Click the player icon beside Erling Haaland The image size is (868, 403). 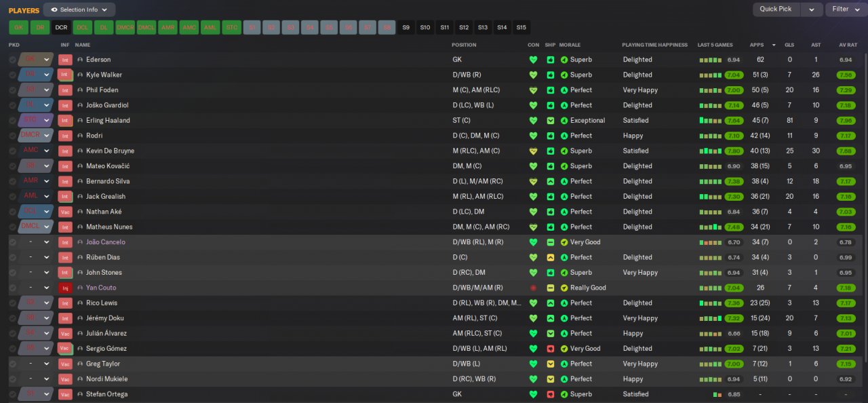tap(80, 120)
